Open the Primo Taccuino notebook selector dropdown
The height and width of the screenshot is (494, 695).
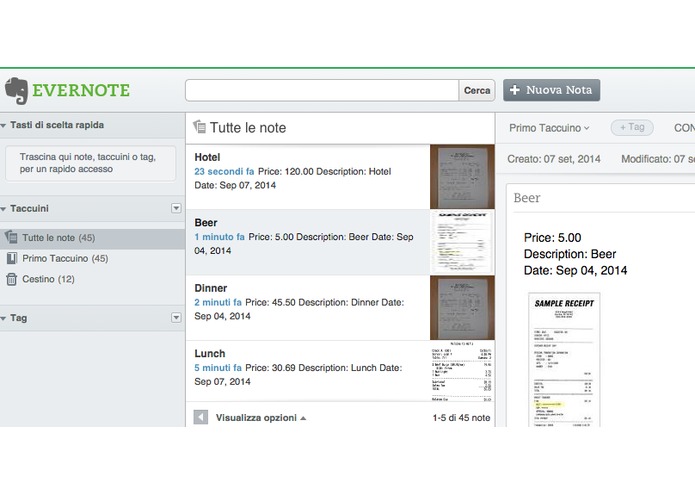pos(549,128)
